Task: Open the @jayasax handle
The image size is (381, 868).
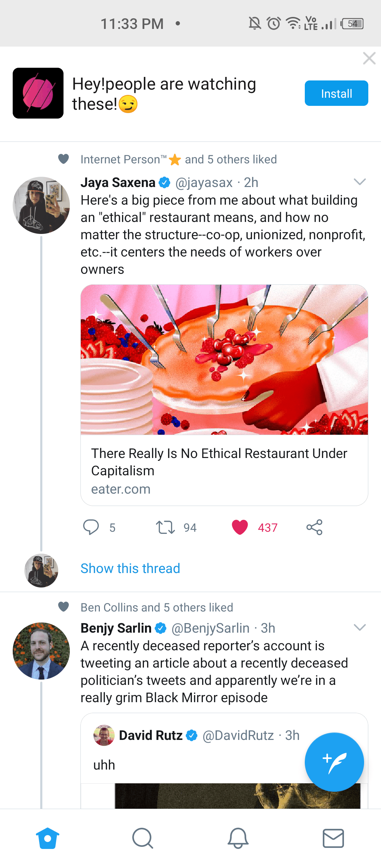Action: coord(204,182)
